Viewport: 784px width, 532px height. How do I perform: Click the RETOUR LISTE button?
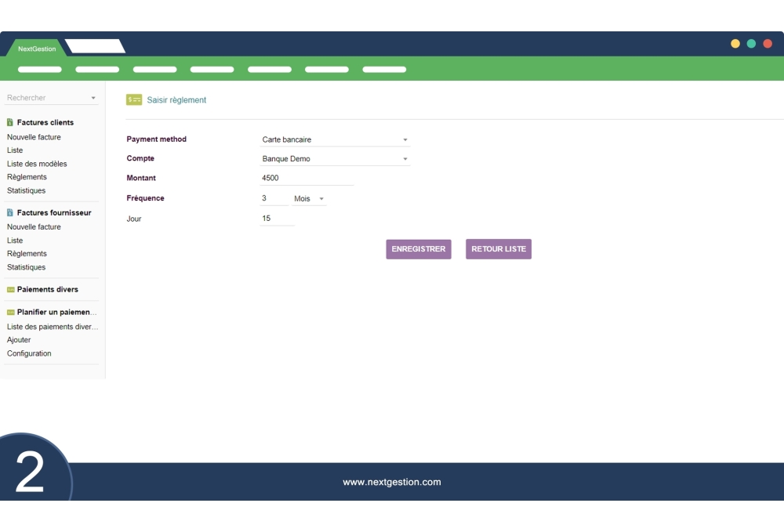click(x=499, y=249)
